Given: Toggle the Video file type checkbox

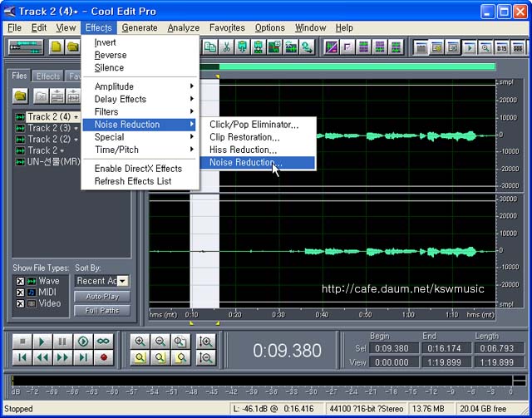Looking at the screenshot, I should [20, 303].
